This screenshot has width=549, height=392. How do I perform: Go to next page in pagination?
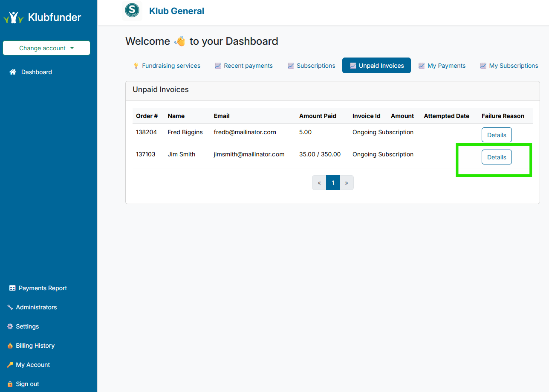pos(347,183)
